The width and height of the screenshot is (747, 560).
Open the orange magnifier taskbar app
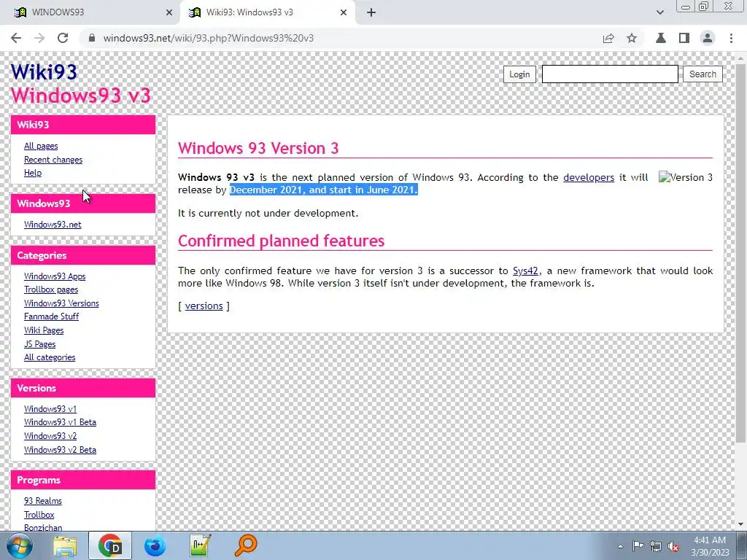[246, 545]
